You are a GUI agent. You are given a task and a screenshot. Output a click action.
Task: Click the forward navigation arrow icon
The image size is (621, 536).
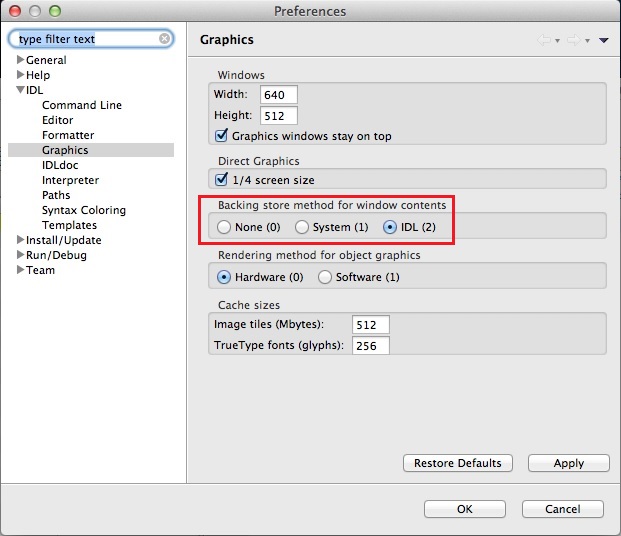573,40
